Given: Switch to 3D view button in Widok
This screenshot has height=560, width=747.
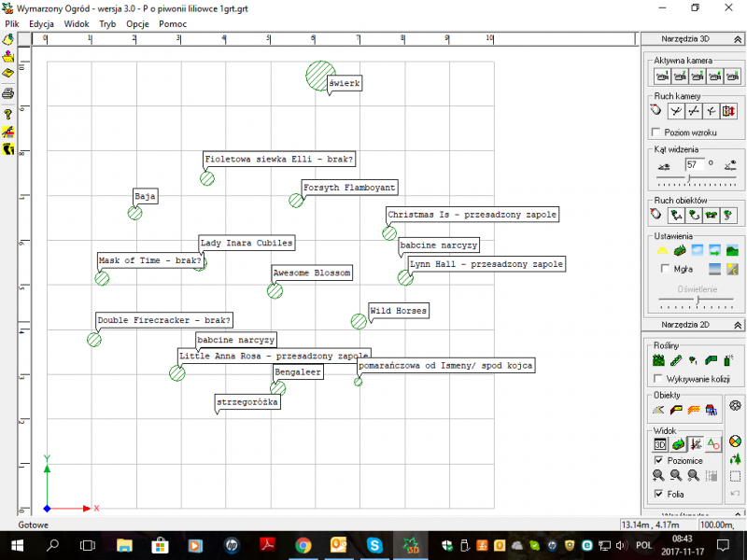Looking at the screenshot, I should [x=660, y=444].
